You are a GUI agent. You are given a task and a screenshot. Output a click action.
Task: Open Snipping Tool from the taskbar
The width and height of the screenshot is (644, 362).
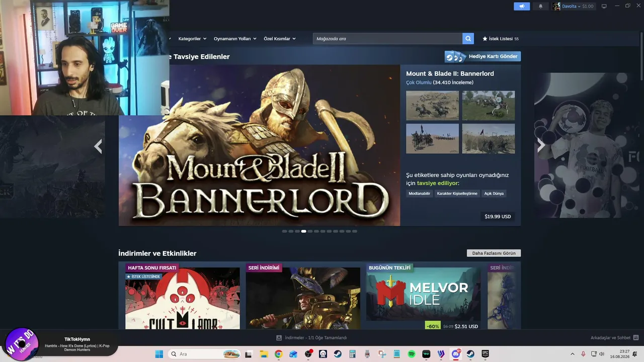click(382, 354)
